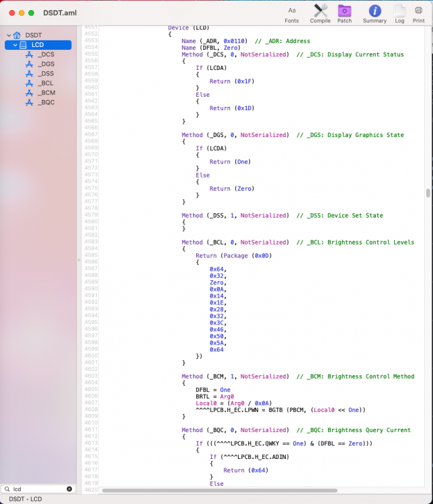Click 'Return (0x1F)' in code
Screen dimensions: 433x504
231,81
